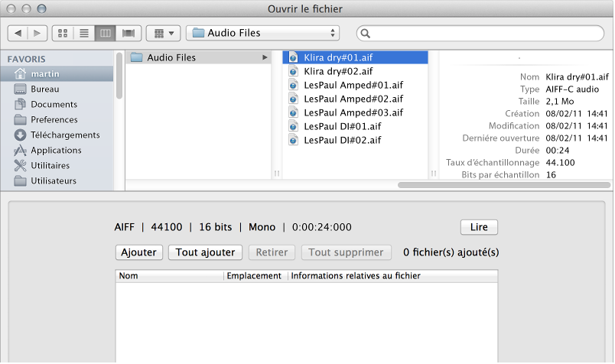The width and height of the screenshot is (615, 364).
Task: Click the Tout ajouter button
Action: click(205, 252)
